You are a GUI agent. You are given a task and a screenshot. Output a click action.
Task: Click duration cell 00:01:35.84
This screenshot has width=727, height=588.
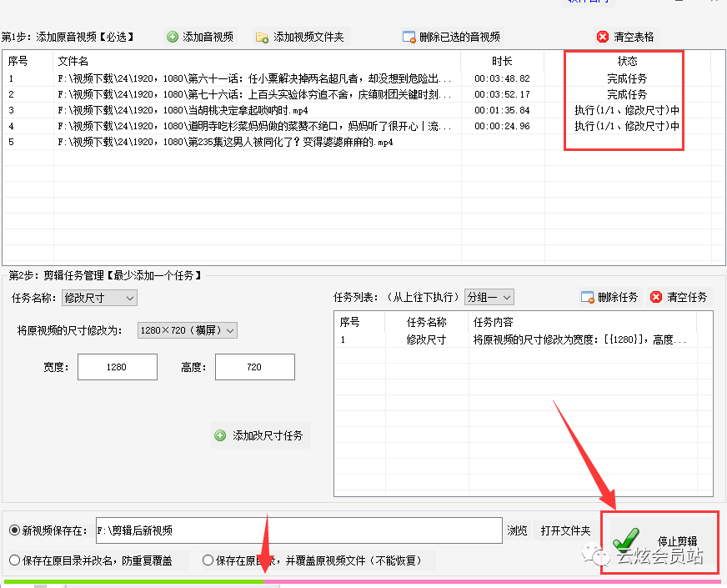click(x=502, y=110)
